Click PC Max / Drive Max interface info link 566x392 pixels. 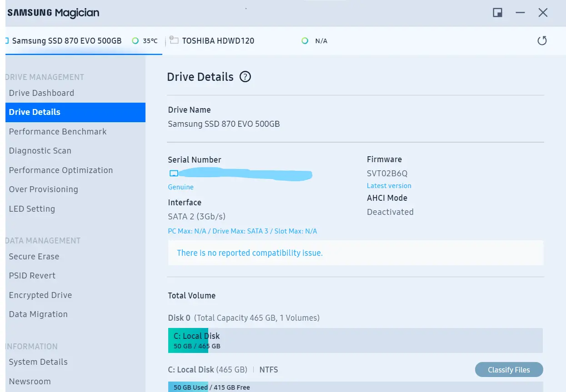click(242, 231)
